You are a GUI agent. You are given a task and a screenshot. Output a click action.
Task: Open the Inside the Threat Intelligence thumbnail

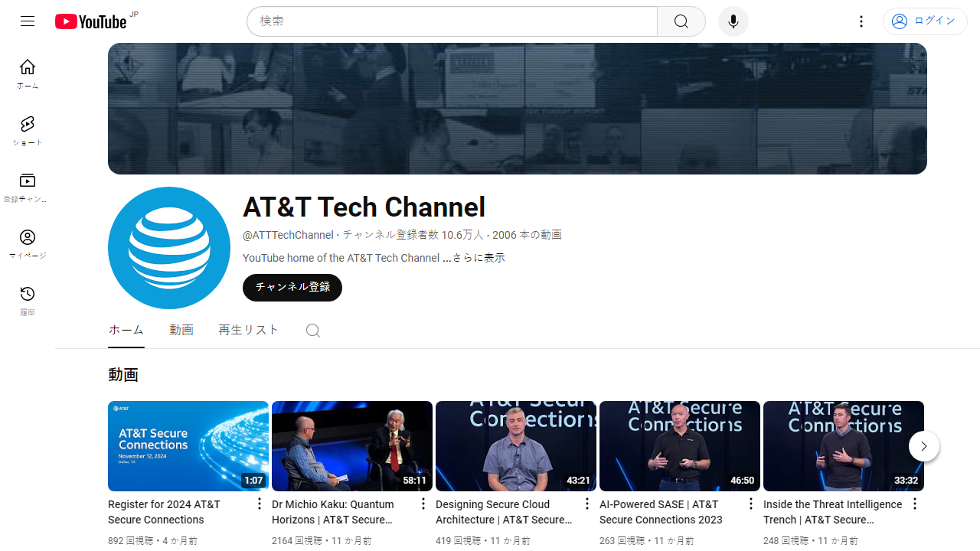pyautogui.click(x=844, y=446)
